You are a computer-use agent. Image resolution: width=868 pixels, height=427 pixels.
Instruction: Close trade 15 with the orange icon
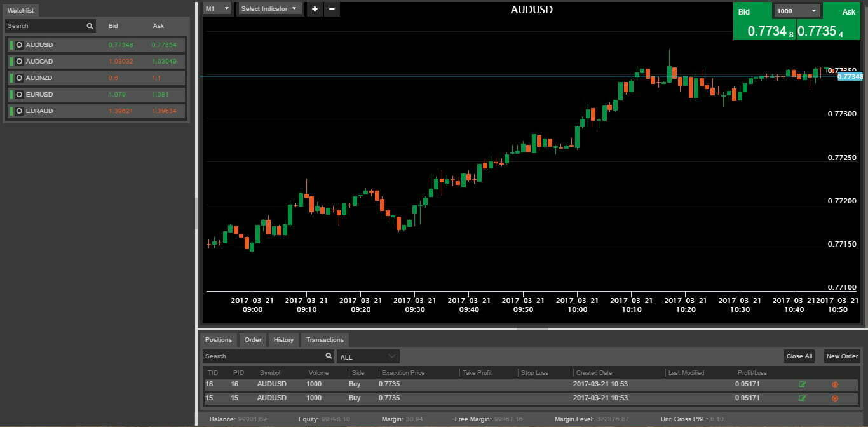coord(835,398)
